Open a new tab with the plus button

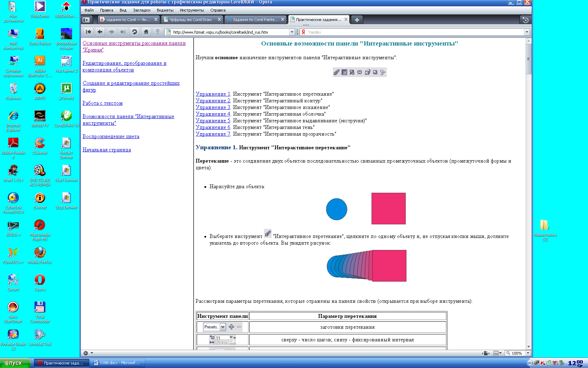357,20
